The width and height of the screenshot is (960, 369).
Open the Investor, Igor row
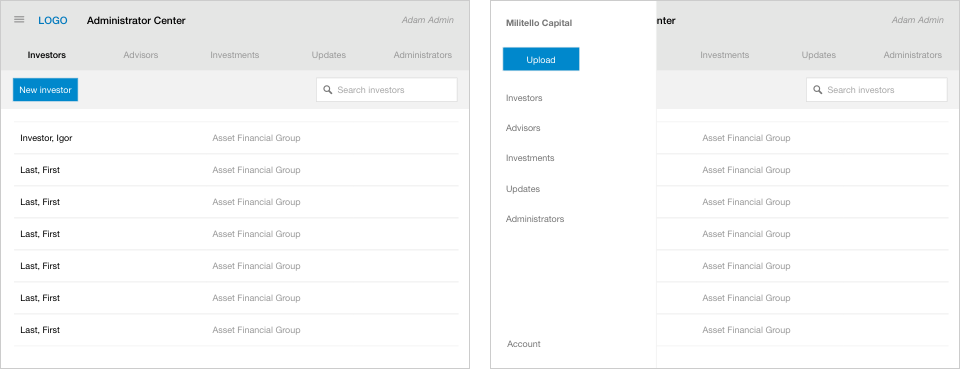(x=236, y=138)
